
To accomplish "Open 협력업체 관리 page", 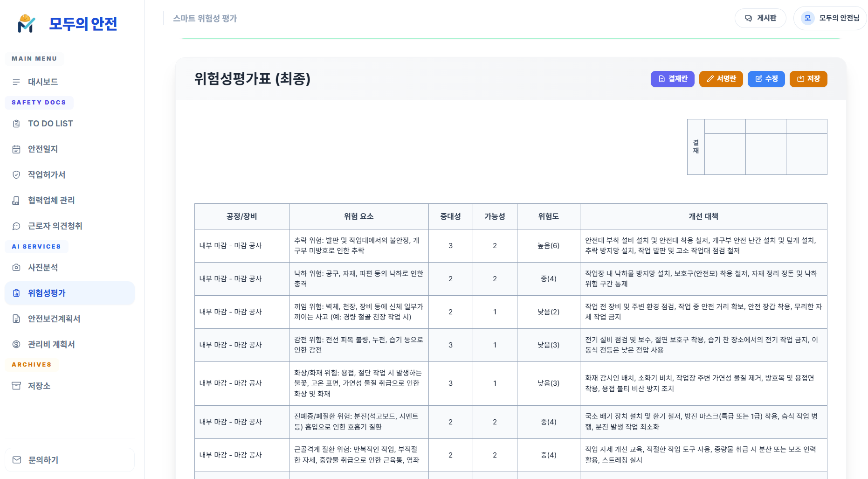I will point(69,201).
